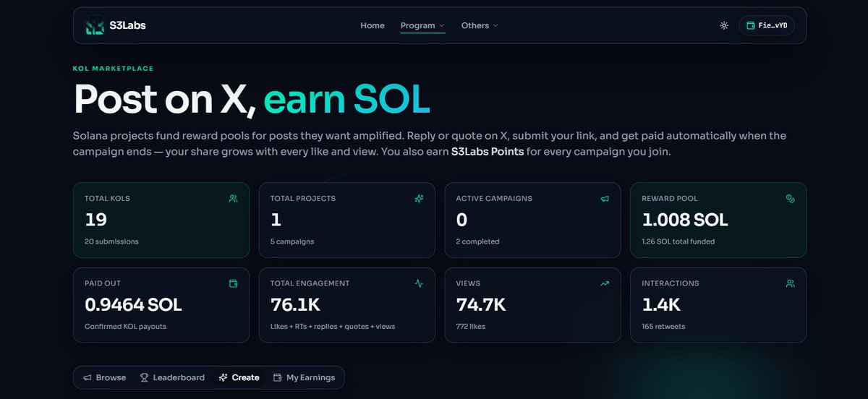Click the "Likes + RTs + replies + quotes + views" text
This screenshot has width=868, height=399.
(x=333, y=327)
